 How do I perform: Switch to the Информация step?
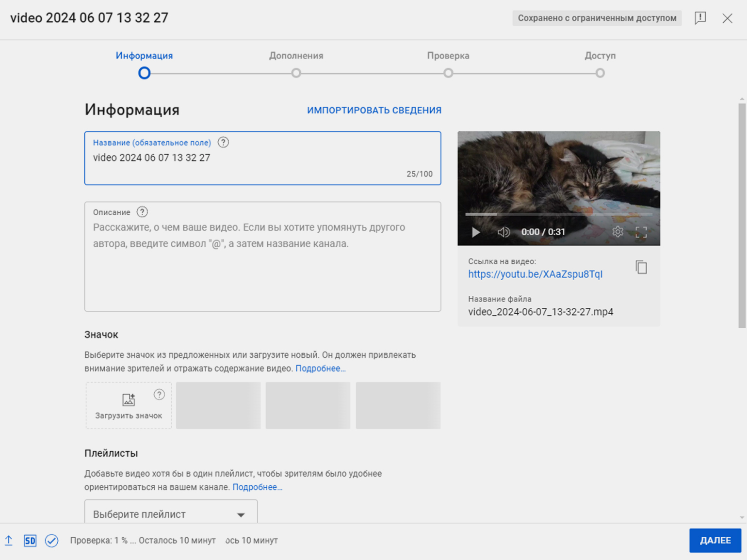point(144,64)
